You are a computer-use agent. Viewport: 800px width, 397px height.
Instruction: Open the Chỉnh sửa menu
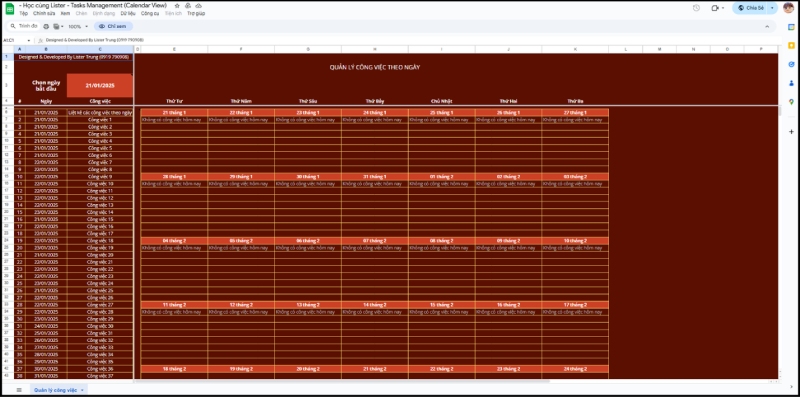44,13
